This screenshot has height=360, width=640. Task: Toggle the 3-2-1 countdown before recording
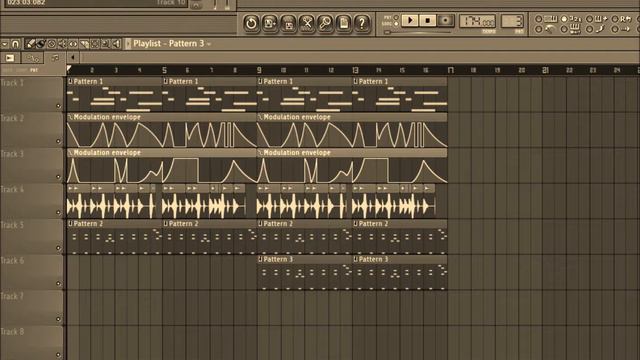click(x=571, y=19)
